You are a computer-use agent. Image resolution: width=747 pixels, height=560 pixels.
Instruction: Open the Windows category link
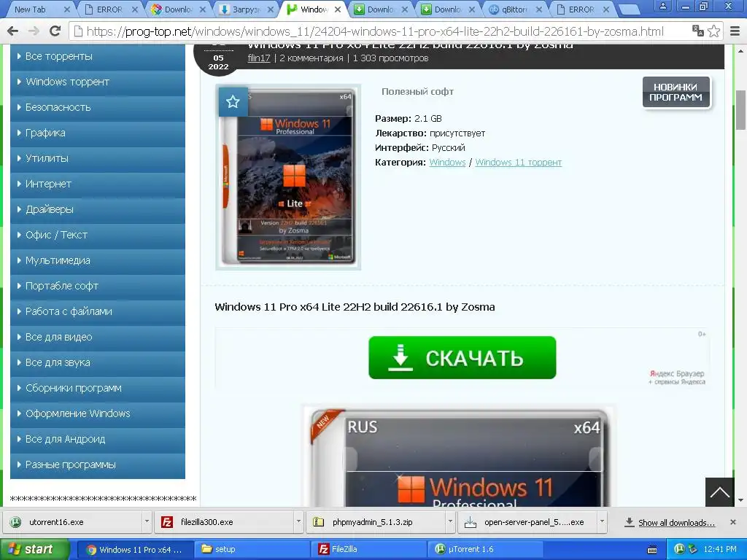coord(447,163)
